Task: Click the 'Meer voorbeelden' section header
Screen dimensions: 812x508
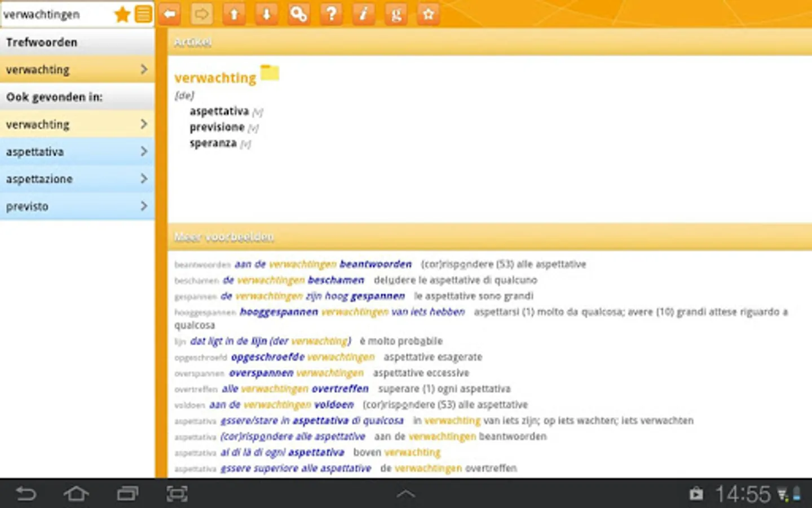Action: click(x=489, y=237)
